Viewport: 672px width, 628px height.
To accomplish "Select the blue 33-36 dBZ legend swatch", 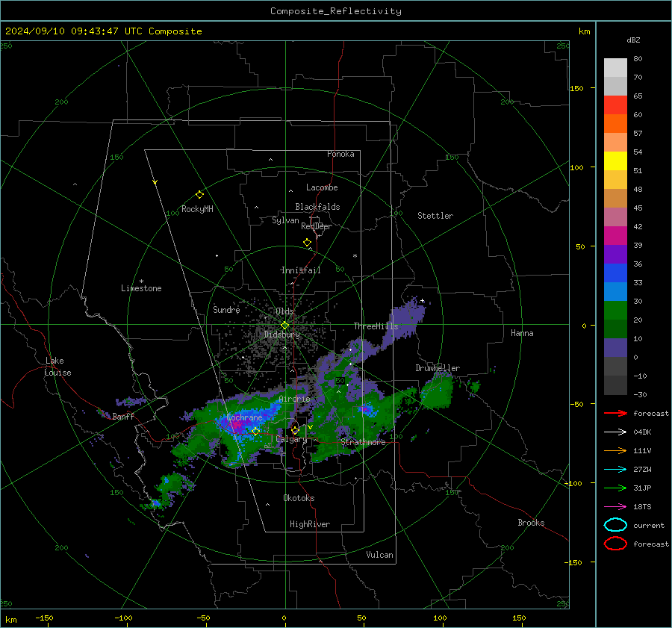I will click(x=615, y=273).
